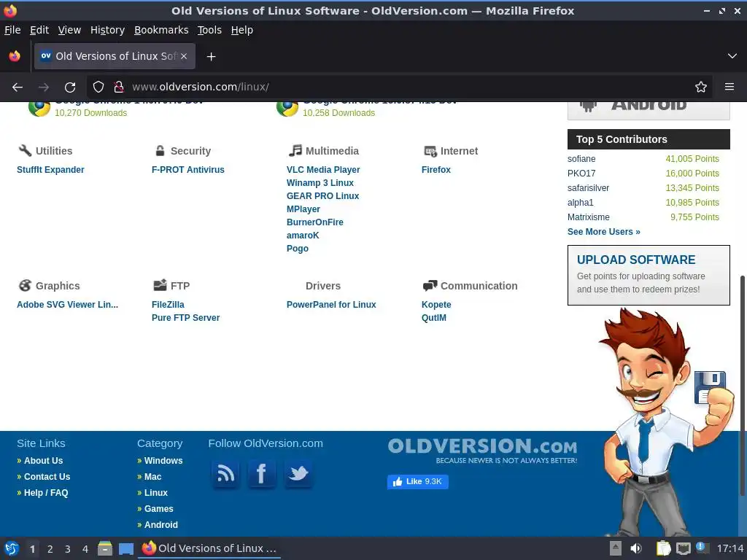Click the right Google Chrome download icon
The image size is (747, 560).
pos(287,109)
